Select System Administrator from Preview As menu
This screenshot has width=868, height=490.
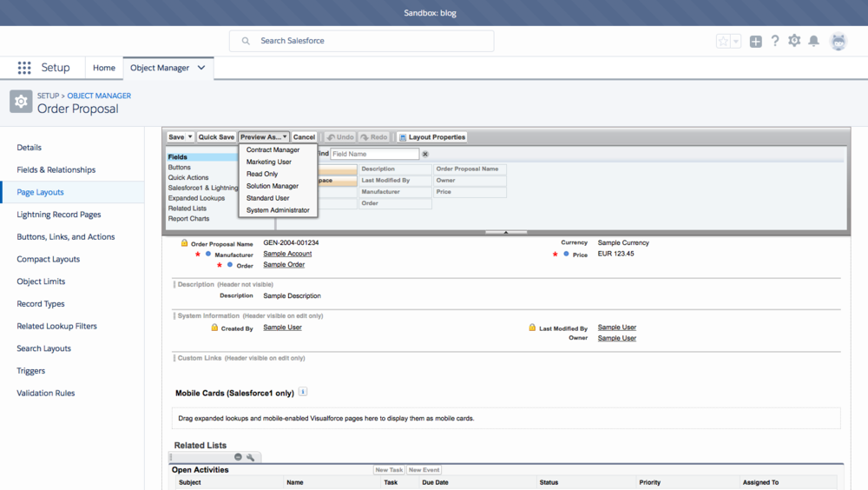point(278,210)
